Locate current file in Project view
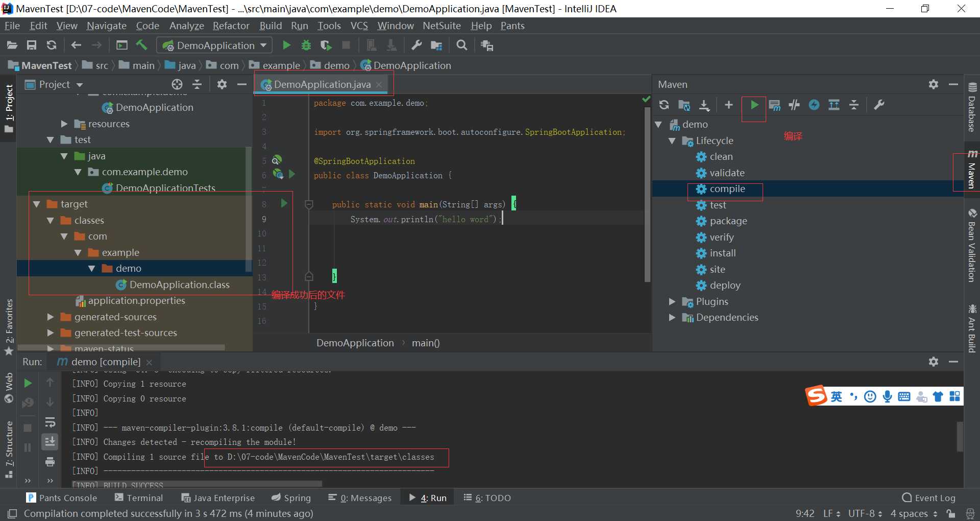Image resolution: width=980 pixels, height=521 pixels. pyautogui.click(x=177, y=84)
